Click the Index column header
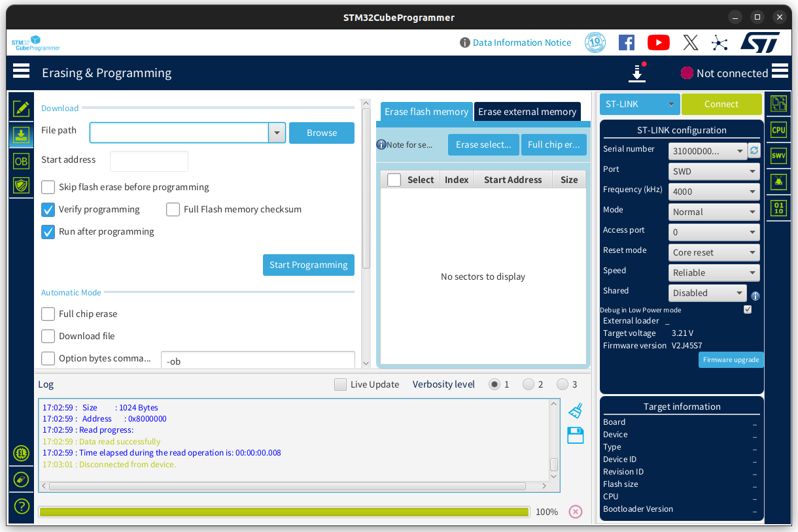Screen dimensions: 798x532 click(457, 180)
